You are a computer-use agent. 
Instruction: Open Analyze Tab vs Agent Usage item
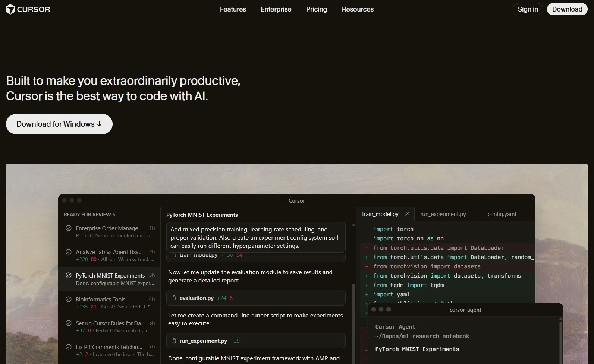(x=109, y=256)
